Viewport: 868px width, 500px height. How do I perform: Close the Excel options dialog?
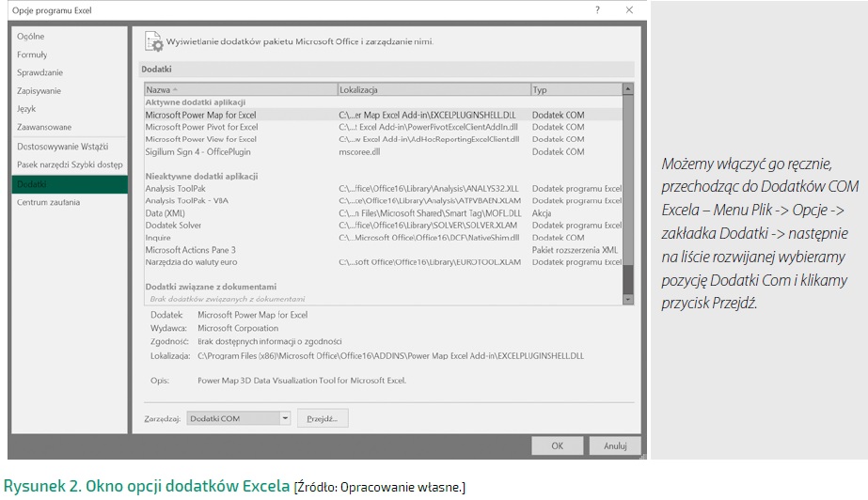pos(629,9)
